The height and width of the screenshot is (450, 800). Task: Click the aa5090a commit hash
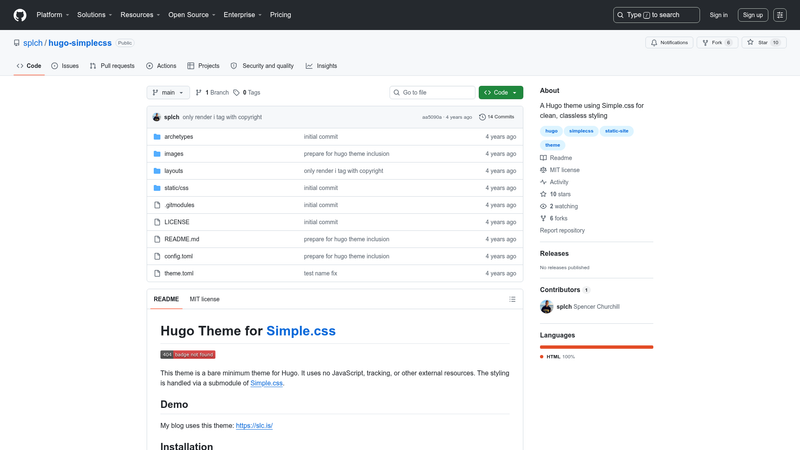[x=432, y=117]
